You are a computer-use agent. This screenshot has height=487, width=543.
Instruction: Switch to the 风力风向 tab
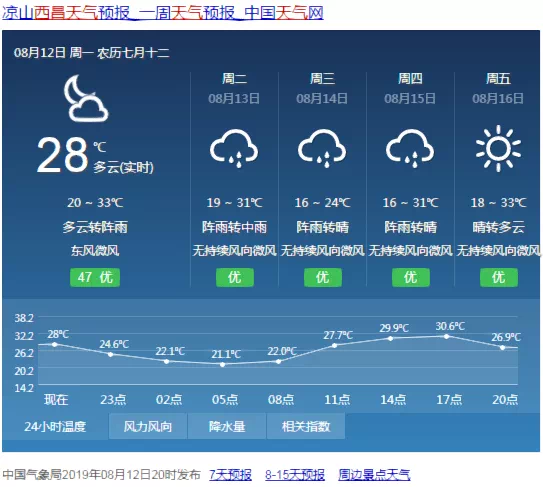point(148,426)
